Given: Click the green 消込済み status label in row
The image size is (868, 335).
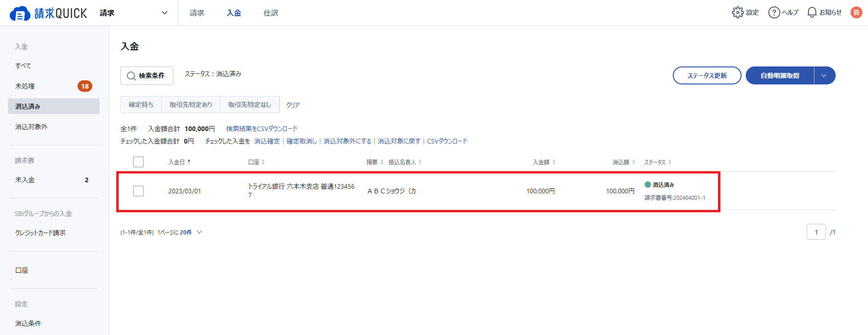Looking at the screenshot, I should point(659,185).
